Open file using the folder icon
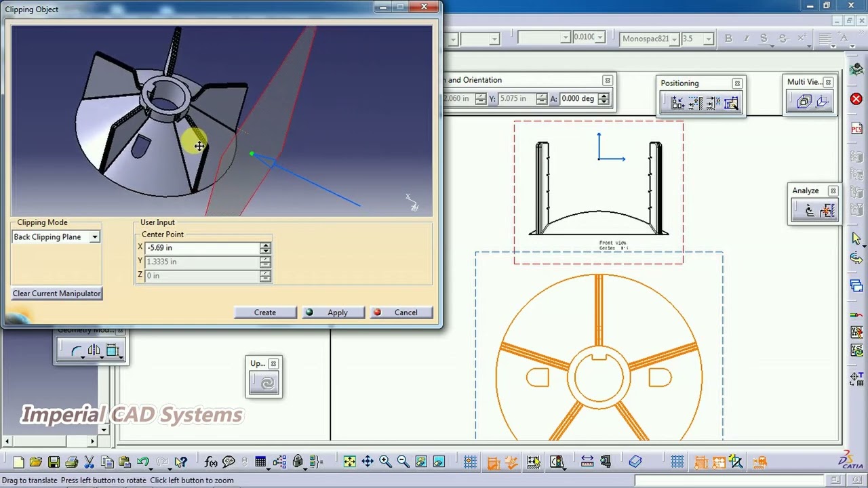Viewport: 868px width, 488px height. 36,462
